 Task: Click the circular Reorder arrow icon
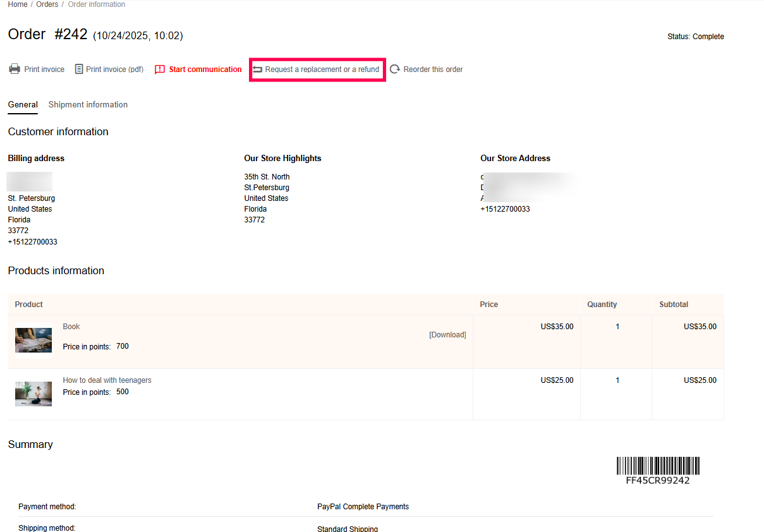tap(395, 70)
